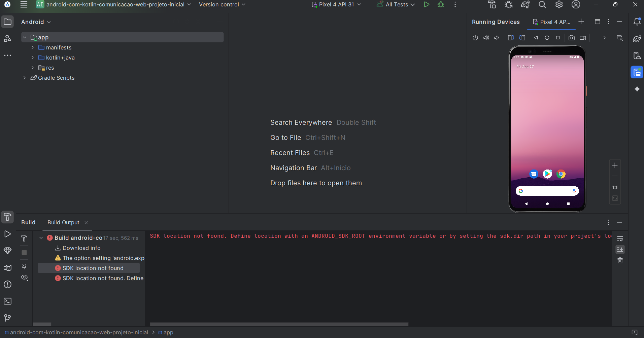Click the Google search bar in emulator
Screen dimensions: 644x338
coord(547,191)
